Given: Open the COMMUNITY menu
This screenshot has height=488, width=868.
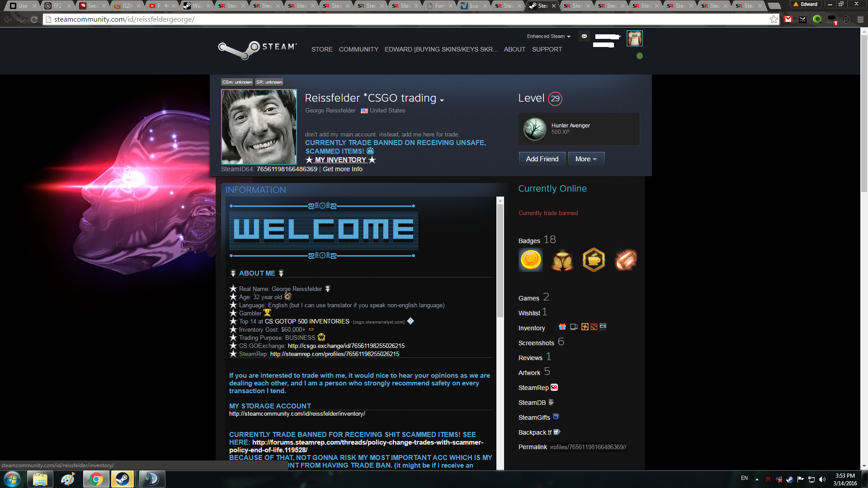Looking at the screenshot, I should pos(359,49).
